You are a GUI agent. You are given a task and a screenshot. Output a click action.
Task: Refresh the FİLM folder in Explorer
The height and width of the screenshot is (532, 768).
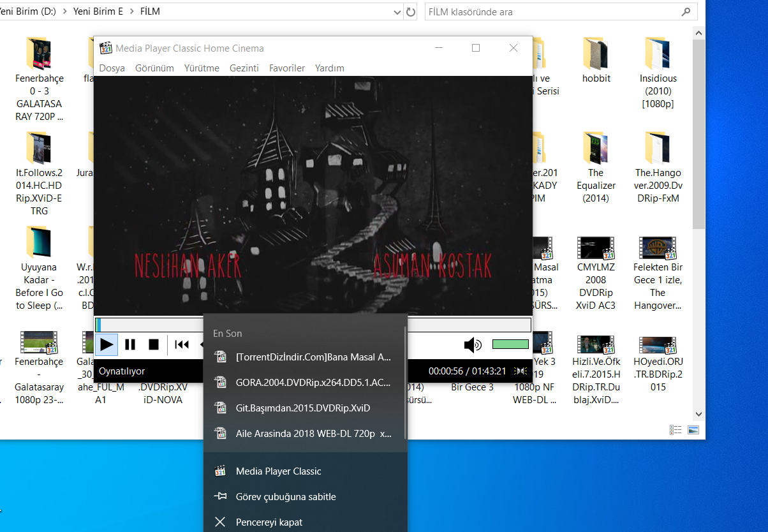coord(411,11)
